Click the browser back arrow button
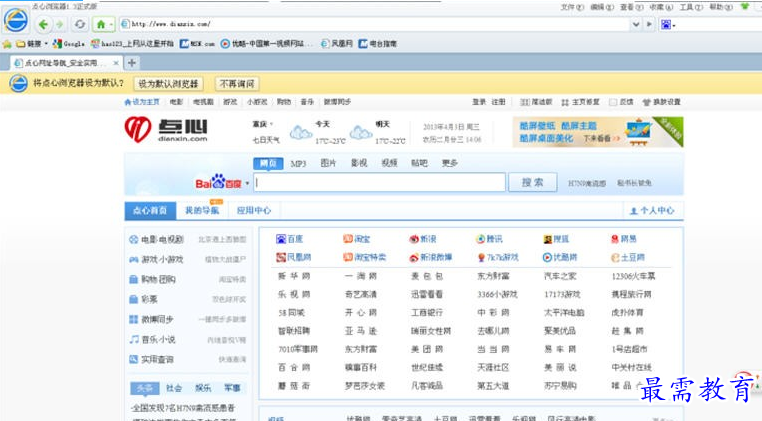 (x=43, y=24)
